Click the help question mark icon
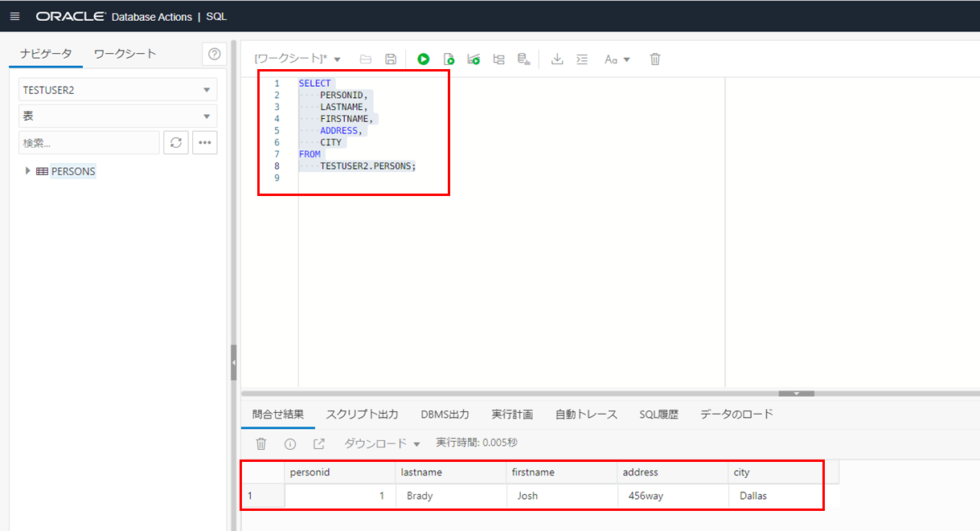The width and height of the screenshot is (980, 531). 214,54
